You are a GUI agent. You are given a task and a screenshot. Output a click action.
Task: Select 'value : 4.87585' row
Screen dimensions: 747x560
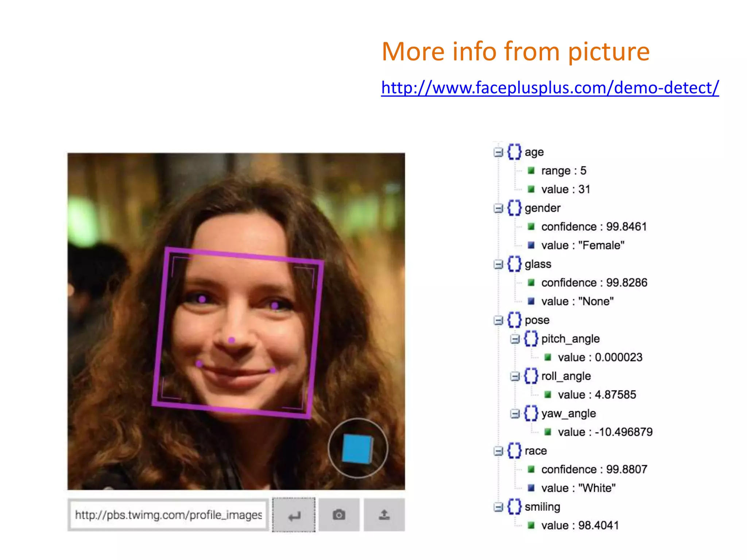click(590, 395)
